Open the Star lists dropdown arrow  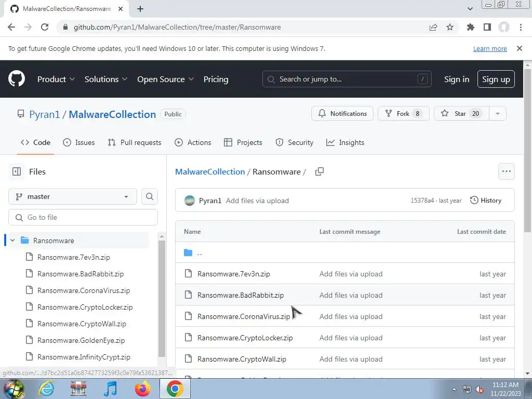(498, 114)
